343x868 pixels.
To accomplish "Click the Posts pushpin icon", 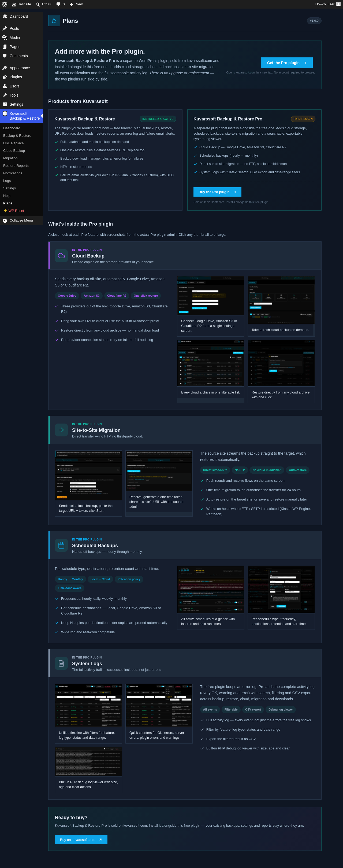I will click(x=5, y=29).
